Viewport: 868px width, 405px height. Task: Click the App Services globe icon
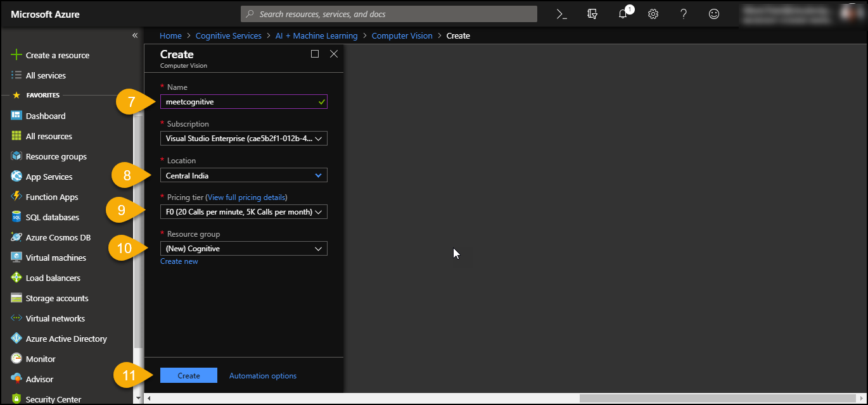coord(16,177)
